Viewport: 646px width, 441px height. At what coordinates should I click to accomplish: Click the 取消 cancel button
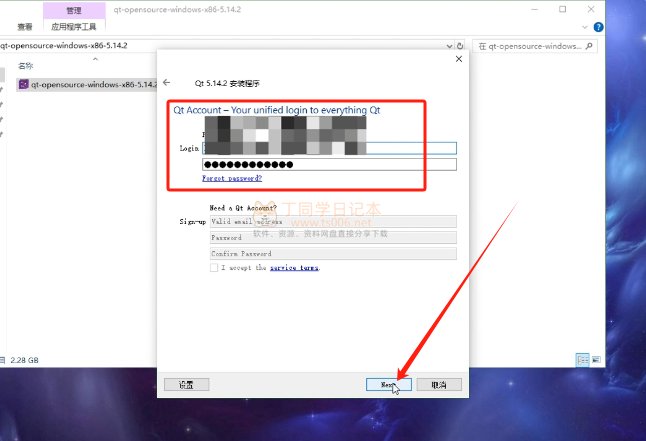tap(438, 384)
